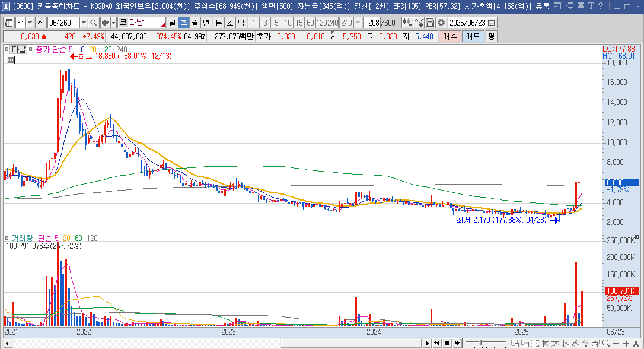Screen dimensions: 644x349
Task: Zoom out chart with minus icon
Action: [616, 344]
